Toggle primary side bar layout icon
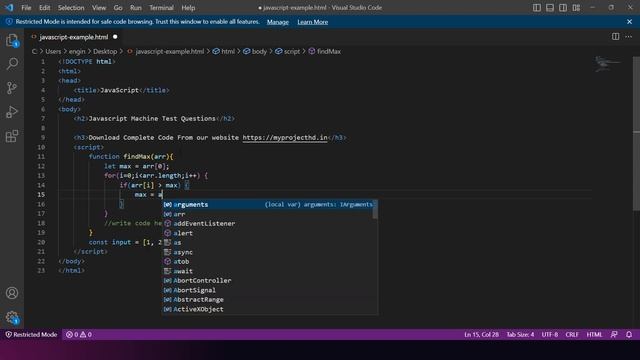 [x=537, y=7]
